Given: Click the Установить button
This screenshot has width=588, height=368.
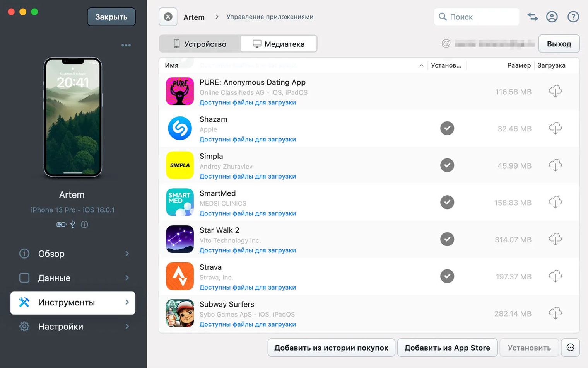Looking at the screenshot, I should pos(529,348).
